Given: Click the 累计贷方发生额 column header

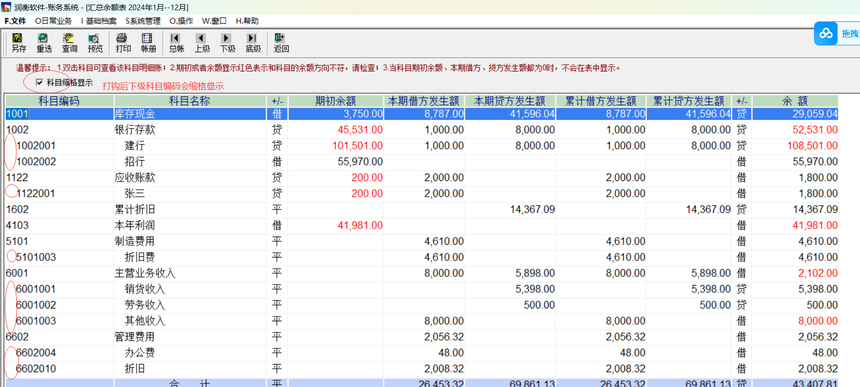Looking at the screenshot, I should pos(689,101).
